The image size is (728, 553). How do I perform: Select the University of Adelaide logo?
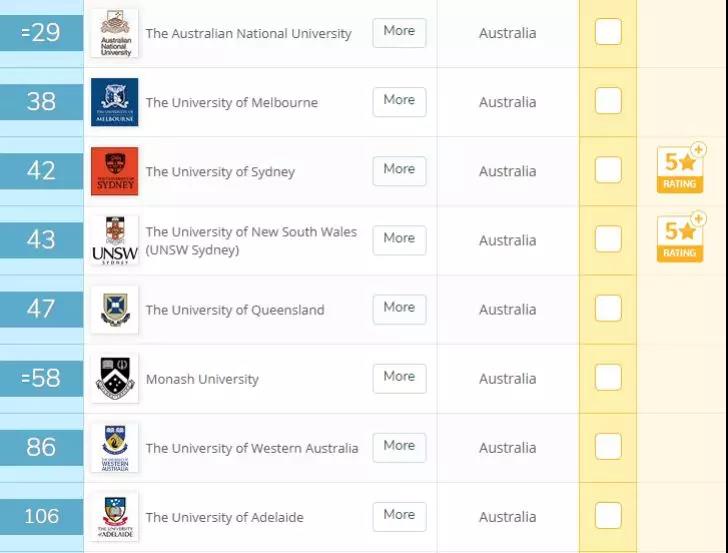(x=115, y=517)
